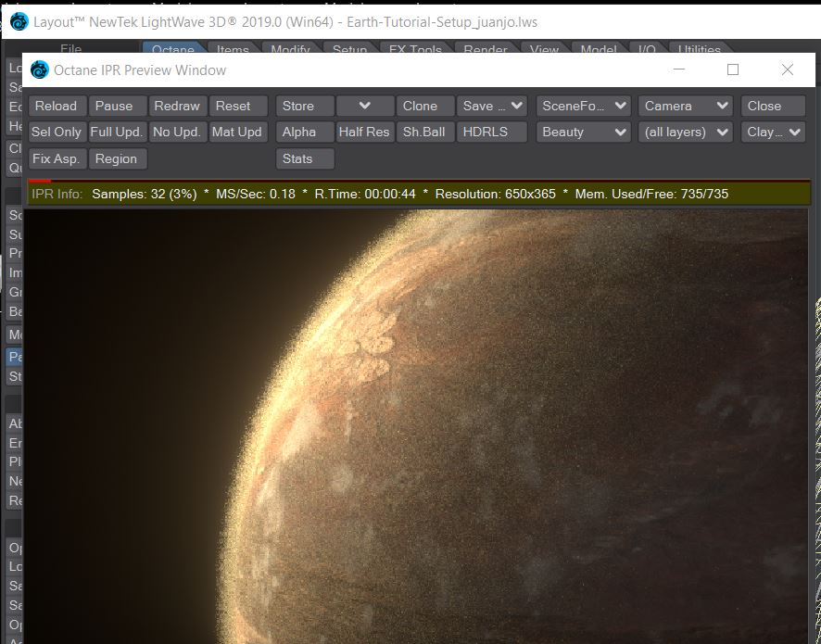Viewport: 821px width, 644px height.
Task: Open the FX Tools tab in Layout
Action: 415,48
